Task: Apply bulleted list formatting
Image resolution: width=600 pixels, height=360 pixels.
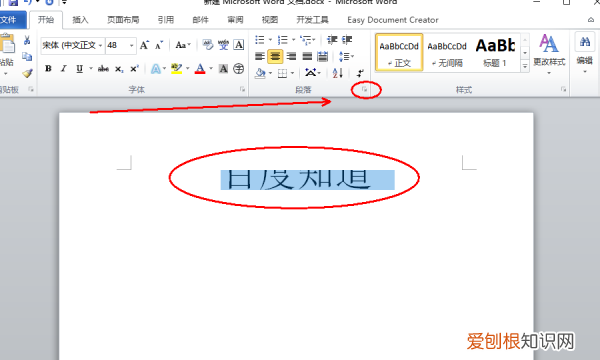Action: point(260,39)
